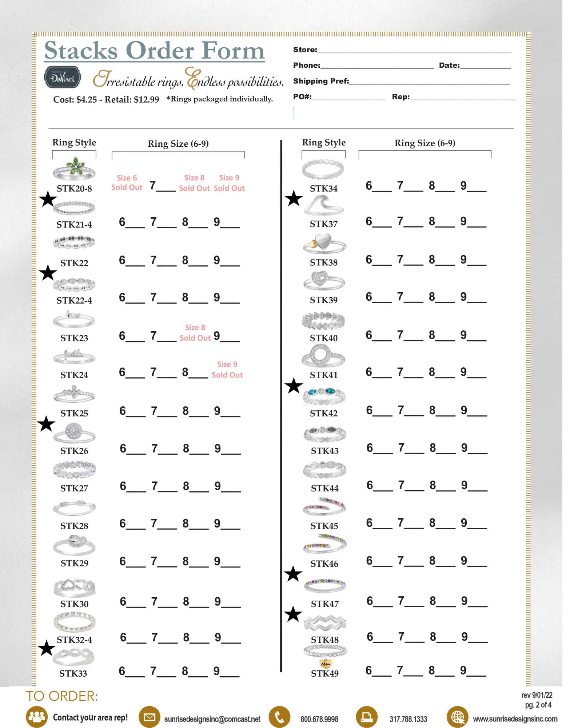
Task: Click the teal stone ring STK42 image
Action: tap(324, 397)
